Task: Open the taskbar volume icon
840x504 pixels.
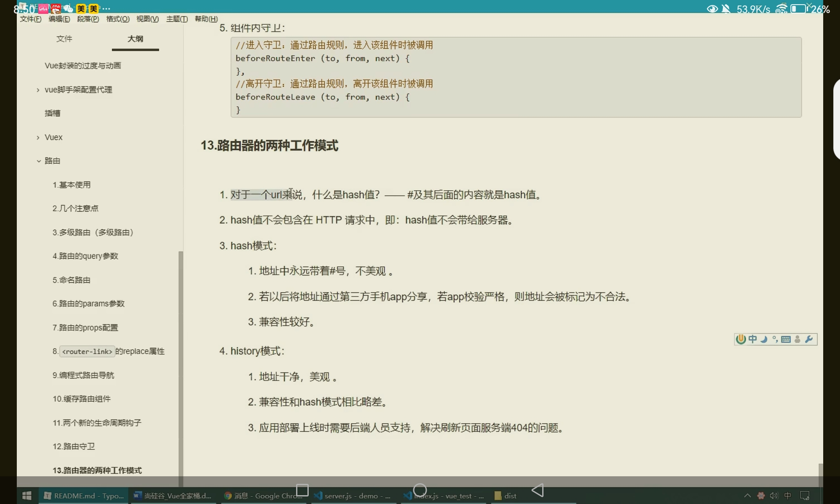Action: 774,496
